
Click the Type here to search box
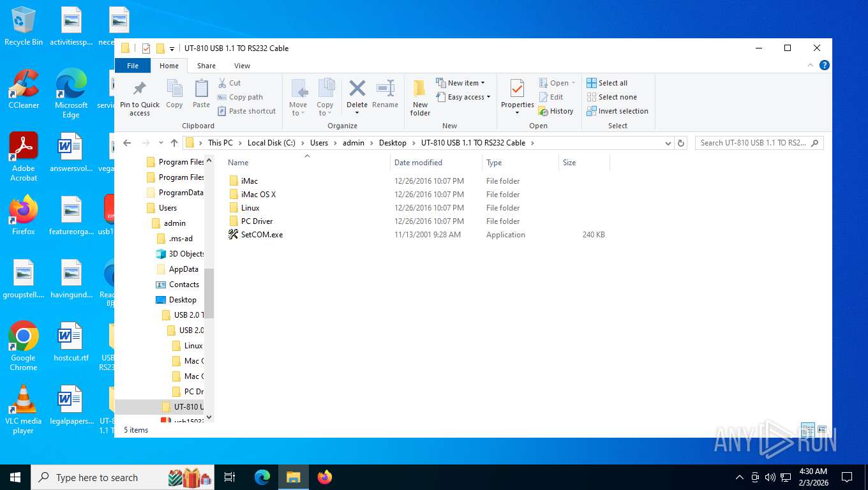tap(122, 477)
